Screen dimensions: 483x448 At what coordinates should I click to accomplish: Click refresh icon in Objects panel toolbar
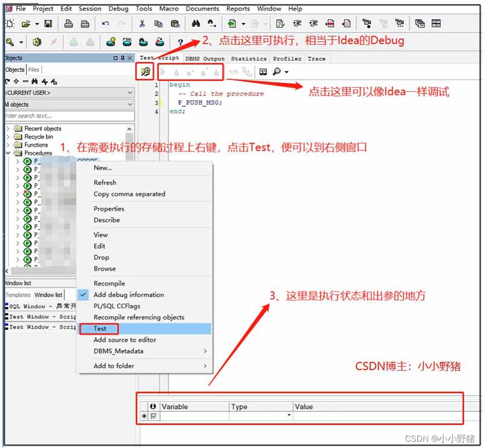coord(7,82)
